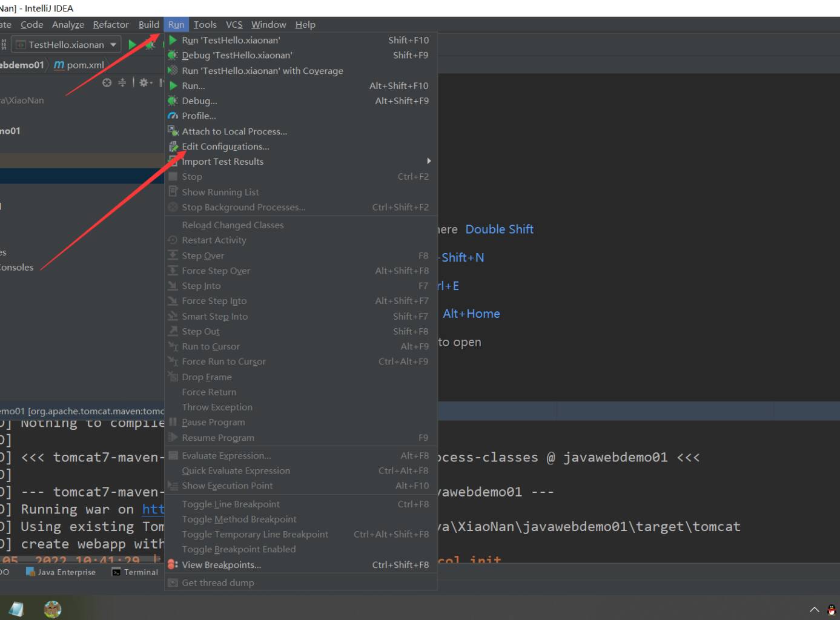Open the Terminal tool window
Image resolution: width=840 pixels, height=620 pixels.
[135, 572]
